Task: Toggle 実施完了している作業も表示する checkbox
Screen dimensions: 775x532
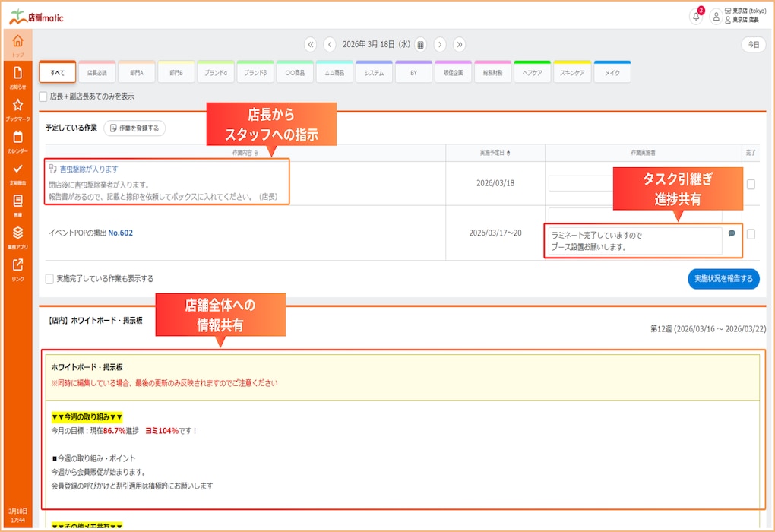Action: (x=49, y=279)
